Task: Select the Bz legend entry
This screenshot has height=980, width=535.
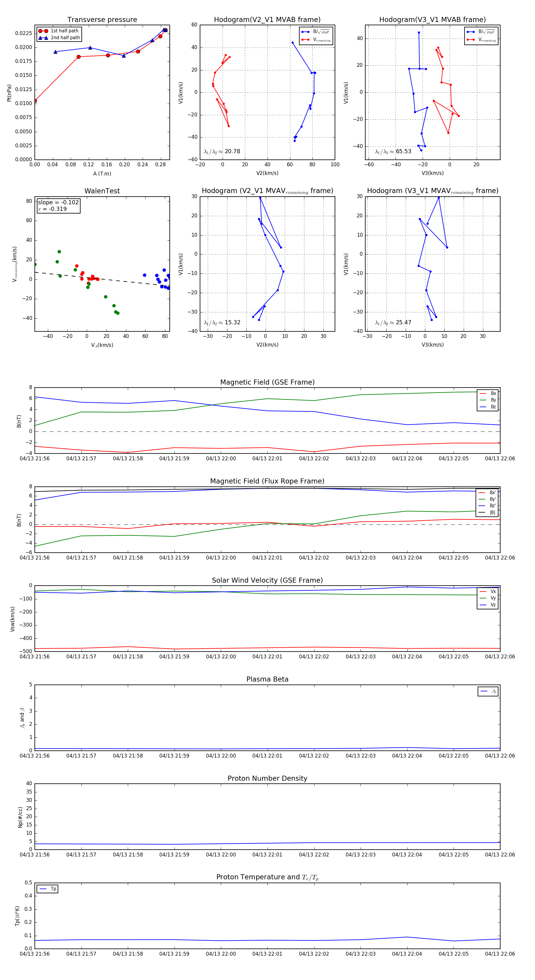Action: point(488,407)
